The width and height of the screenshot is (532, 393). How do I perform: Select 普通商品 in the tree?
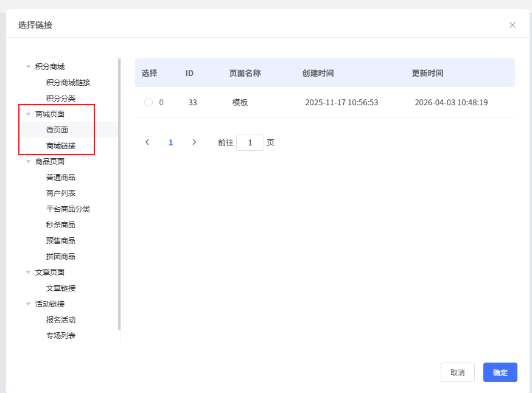coord(61,178)
